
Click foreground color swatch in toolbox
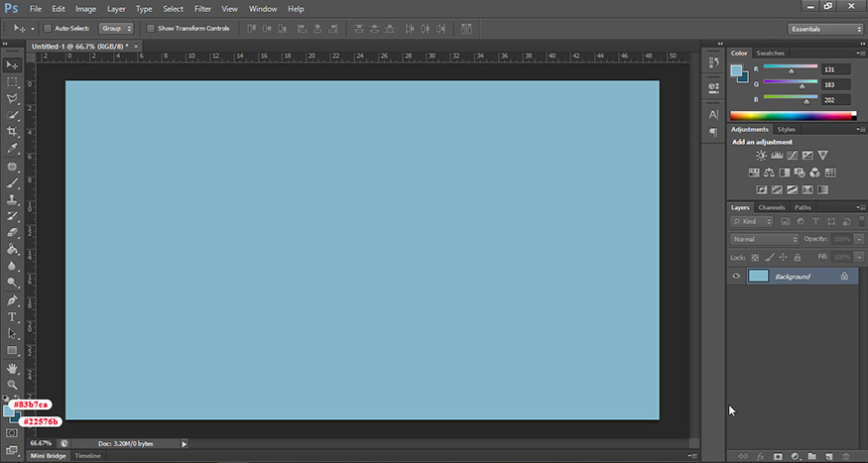tap(9, 411)
